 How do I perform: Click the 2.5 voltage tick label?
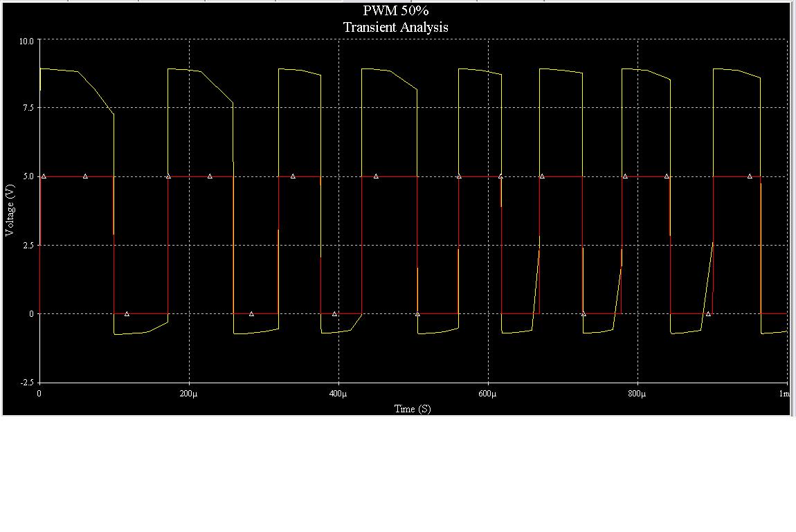point(28,246)
